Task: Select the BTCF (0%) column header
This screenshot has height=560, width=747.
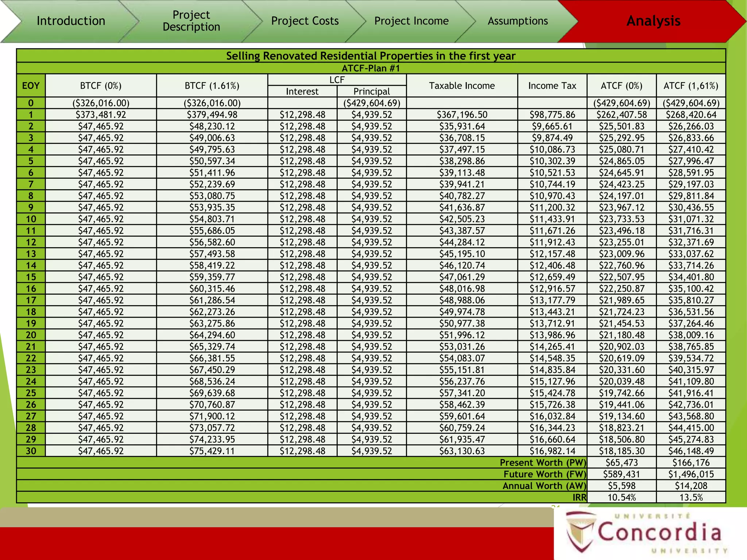Action: (101, 86)
